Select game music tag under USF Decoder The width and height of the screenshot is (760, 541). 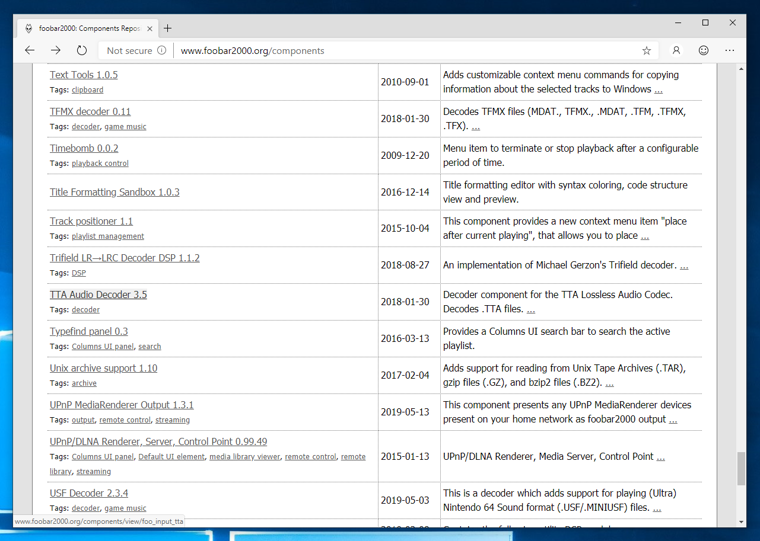125,508
